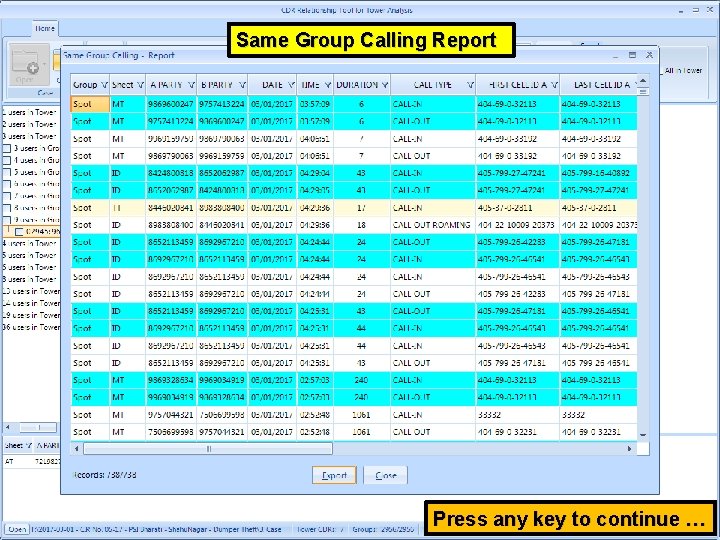Click the All in Tower option
Viewport: 720px width, 540px height.
coord(683,70)
